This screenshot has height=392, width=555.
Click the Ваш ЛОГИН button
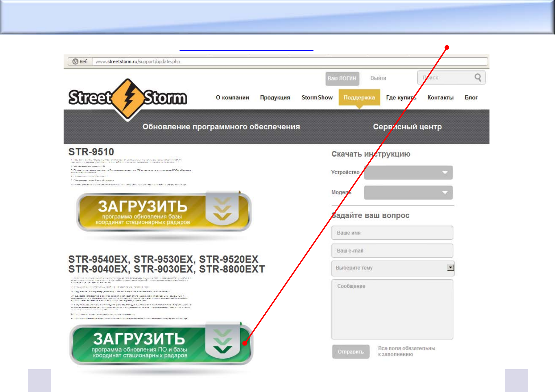coord(342,78)
